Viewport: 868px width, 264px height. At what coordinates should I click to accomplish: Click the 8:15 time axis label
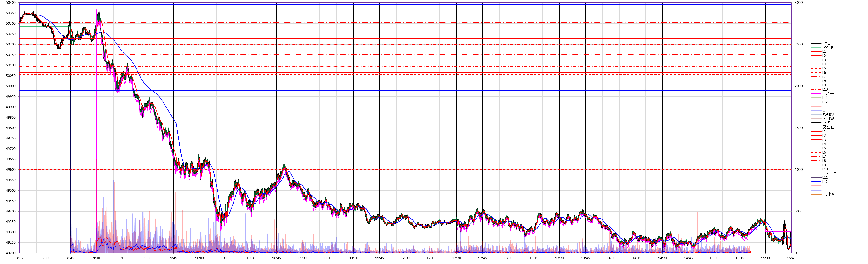tap(19, 258)
